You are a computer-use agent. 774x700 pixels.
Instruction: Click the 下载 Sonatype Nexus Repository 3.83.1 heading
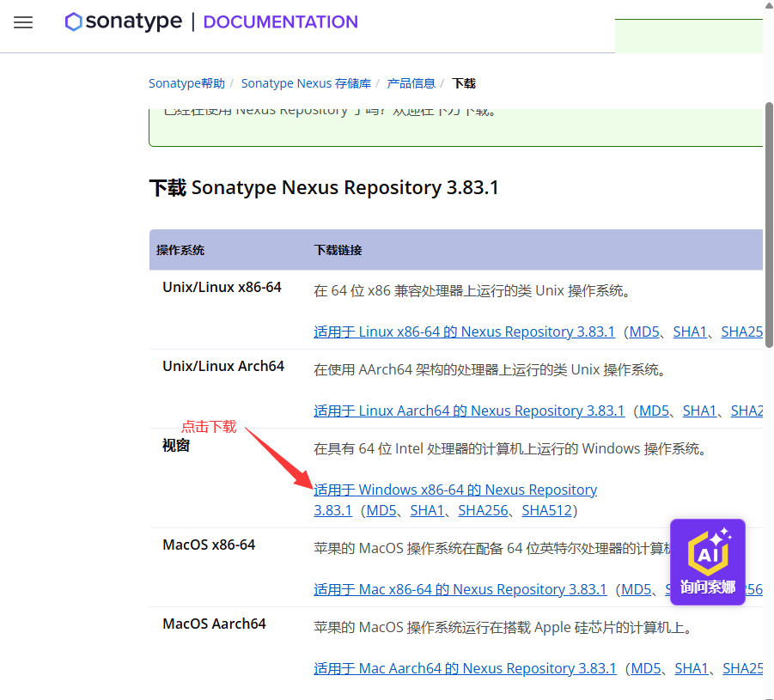coord(324,188)
